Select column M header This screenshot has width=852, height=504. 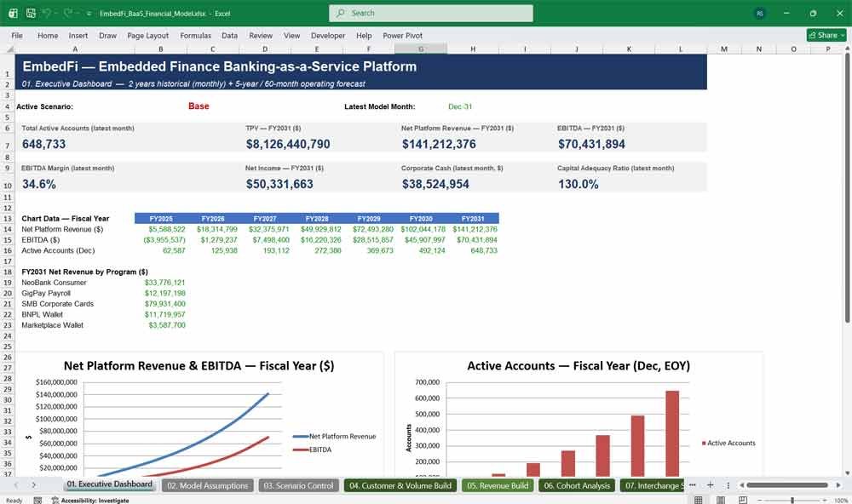(723, 49)
